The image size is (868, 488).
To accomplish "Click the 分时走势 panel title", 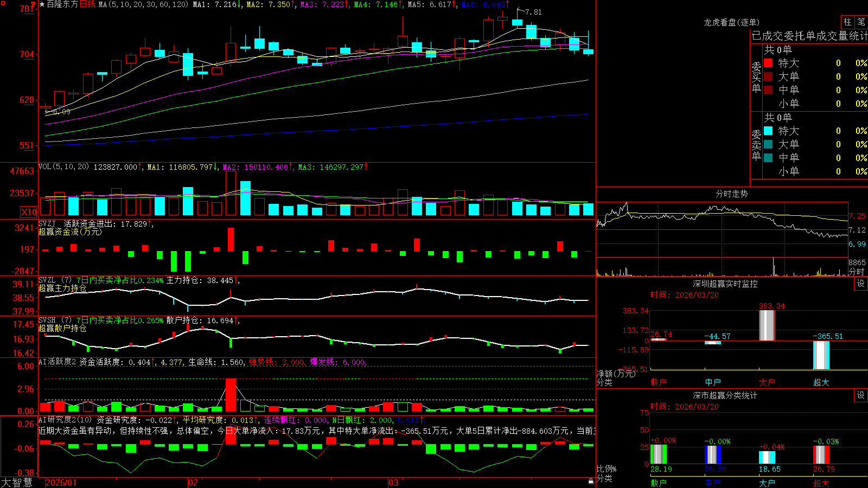I will [731, 194].
